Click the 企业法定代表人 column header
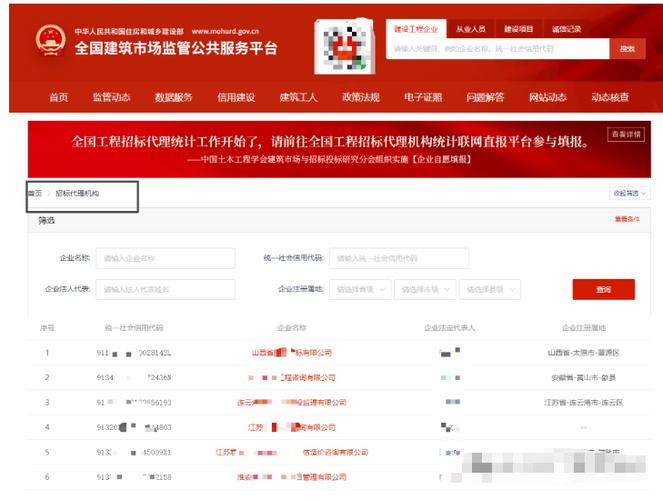663x500 pixels. (x=449, y=328)
